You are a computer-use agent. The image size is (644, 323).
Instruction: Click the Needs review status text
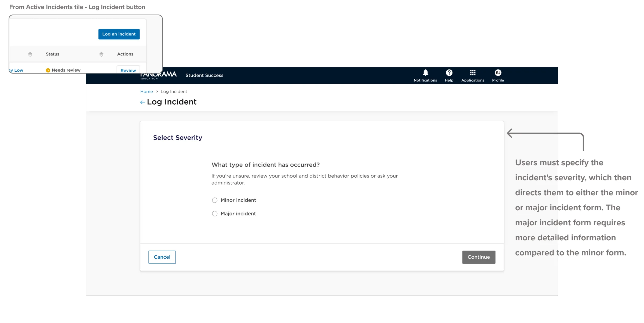point(66,70)
